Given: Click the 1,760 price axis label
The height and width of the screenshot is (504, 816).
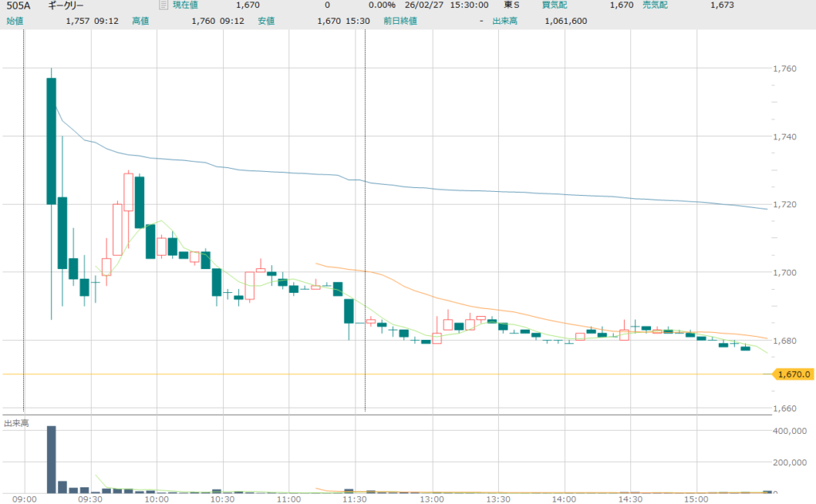Looking at the screenshot, I should [x=784, y=68].
